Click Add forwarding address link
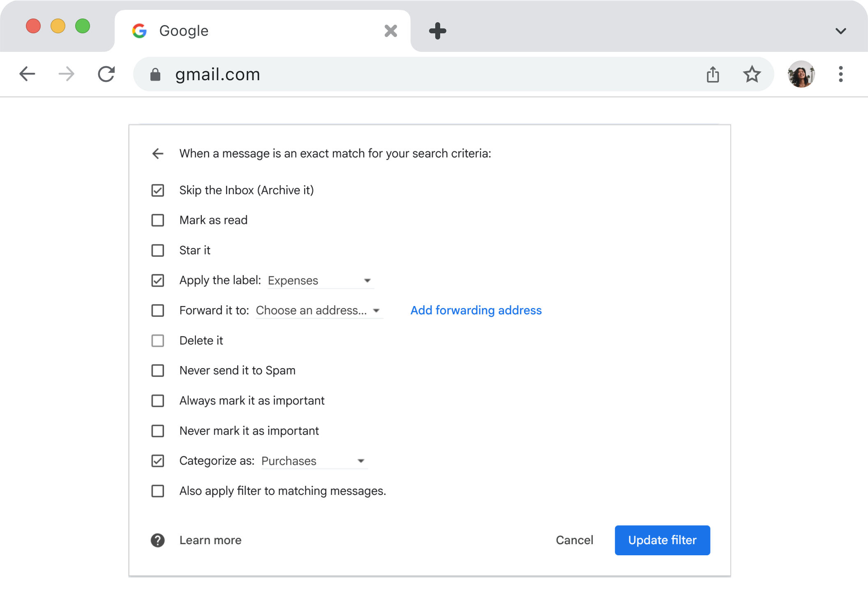The height and width of the screenshot is (596, 868). tap(476, 311)
